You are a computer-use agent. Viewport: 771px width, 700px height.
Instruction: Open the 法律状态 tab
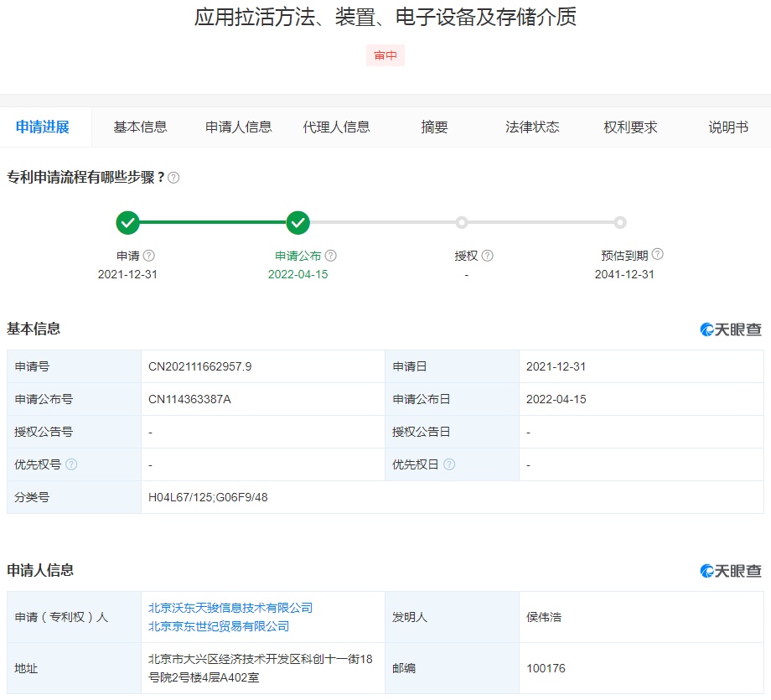click(x=532, y=127)
